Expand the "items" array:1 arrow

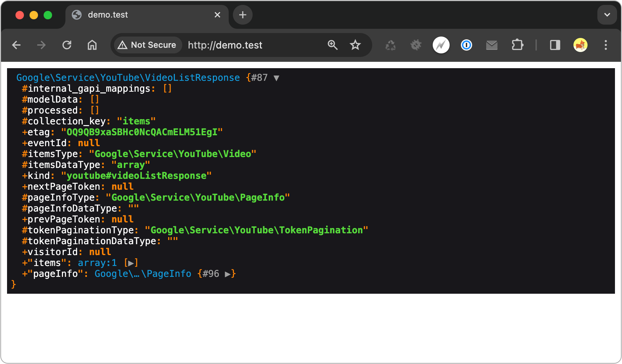pyautogui.click(x=131, y=263)
